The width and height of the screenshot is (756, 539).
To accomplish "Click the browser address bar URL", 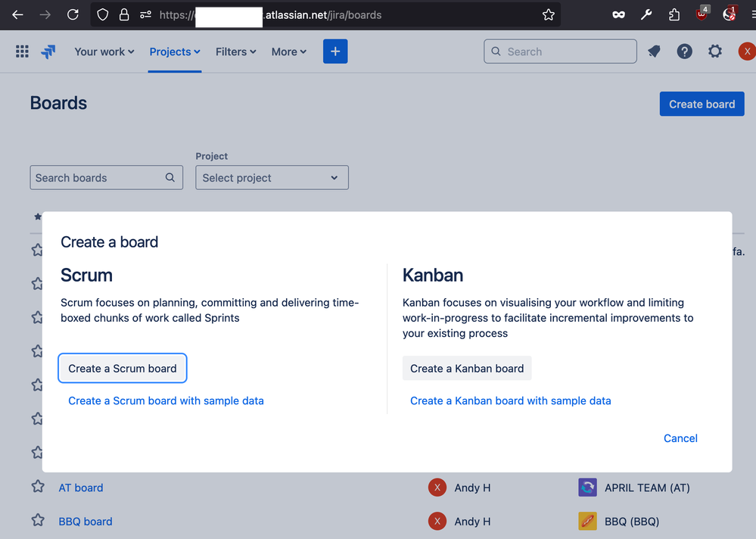I will pos(325,15).
